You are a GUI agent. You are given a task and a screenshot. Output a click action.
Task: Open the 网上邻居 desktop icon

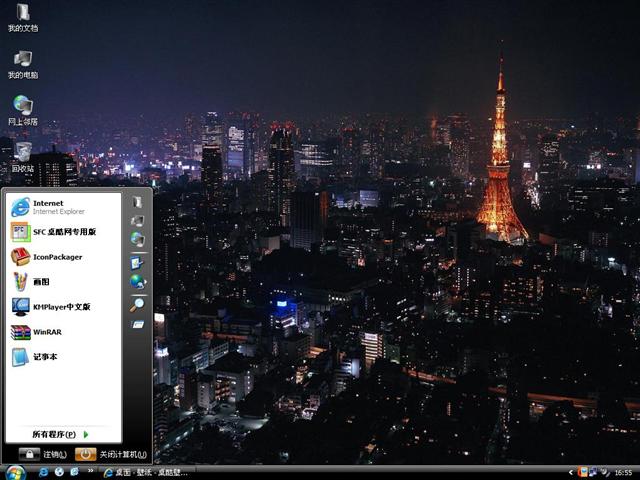[x=23, y=111]
